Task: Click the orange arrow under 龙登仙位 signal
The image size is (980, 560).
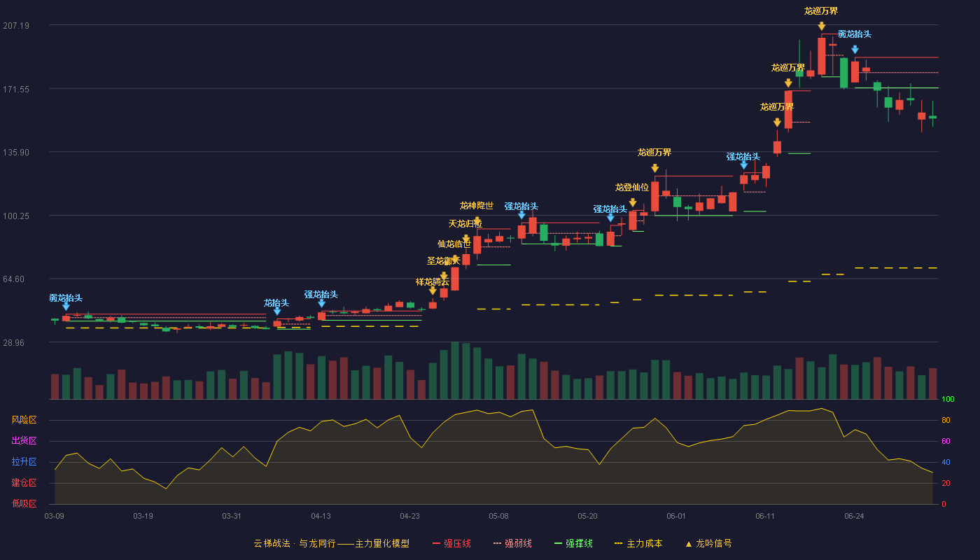Action: point(633,203)
